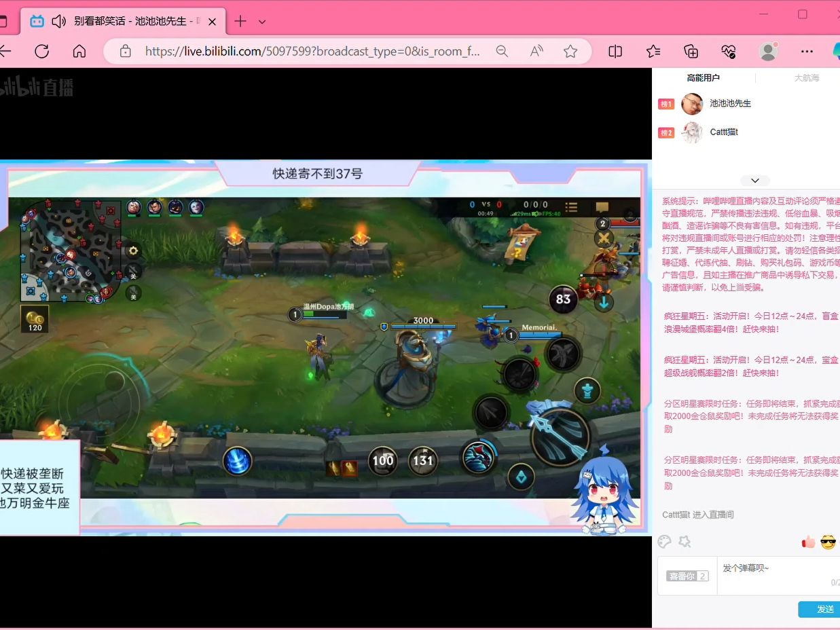The height and width of the screenshot is (630, 840).
Task: View site information lock icon
Action: 125,51
